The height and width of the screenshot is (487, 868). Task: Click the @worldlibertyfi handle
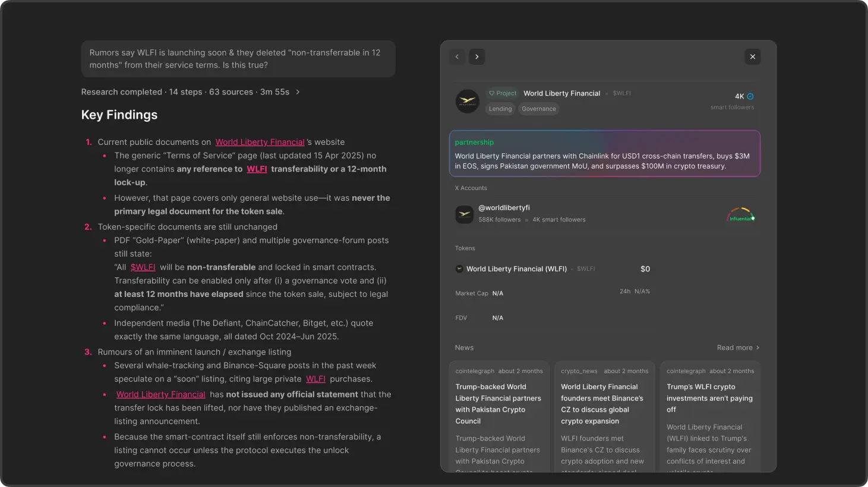tap(504, 208)
